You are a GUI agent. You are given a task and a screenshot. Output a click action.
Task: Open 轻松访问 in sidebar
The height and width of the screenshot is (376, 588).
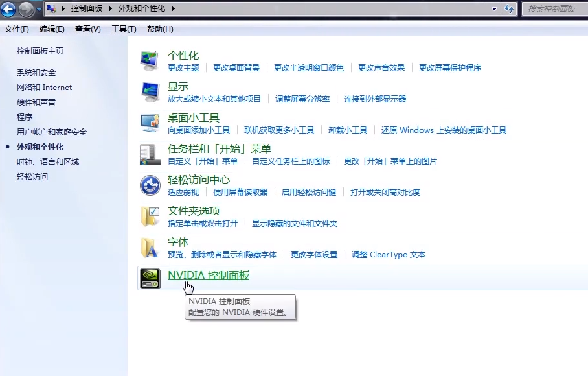32,177
